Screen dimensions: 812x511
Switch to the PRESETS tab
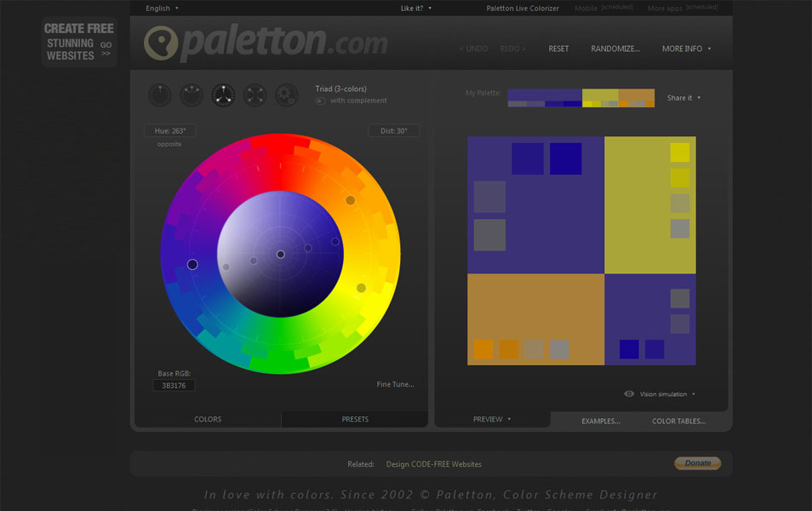(355, 419)
